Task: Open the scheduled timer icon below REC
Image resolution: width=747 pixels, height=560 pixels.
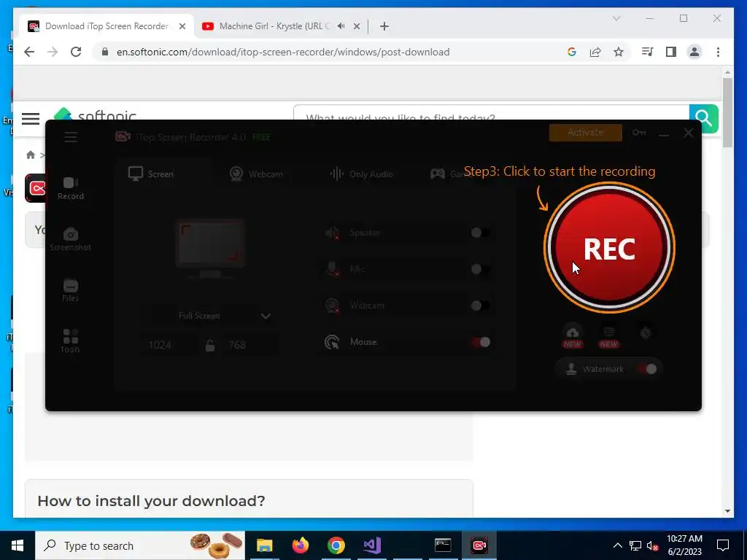Action: coord(646,332)
